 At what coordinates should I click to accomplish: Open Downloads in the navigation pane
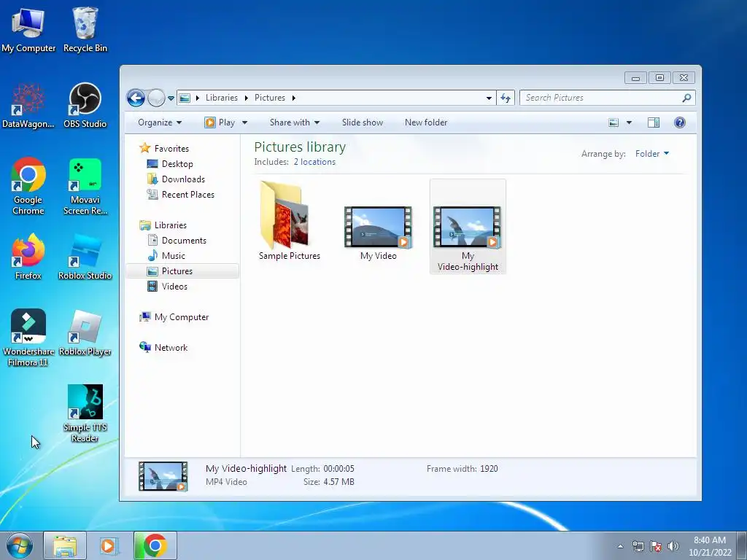(177, 179)
